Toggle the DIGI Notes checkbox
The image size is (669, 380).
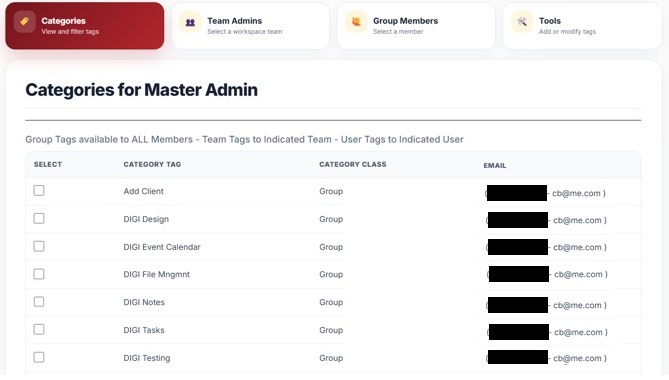coord(39,302)
